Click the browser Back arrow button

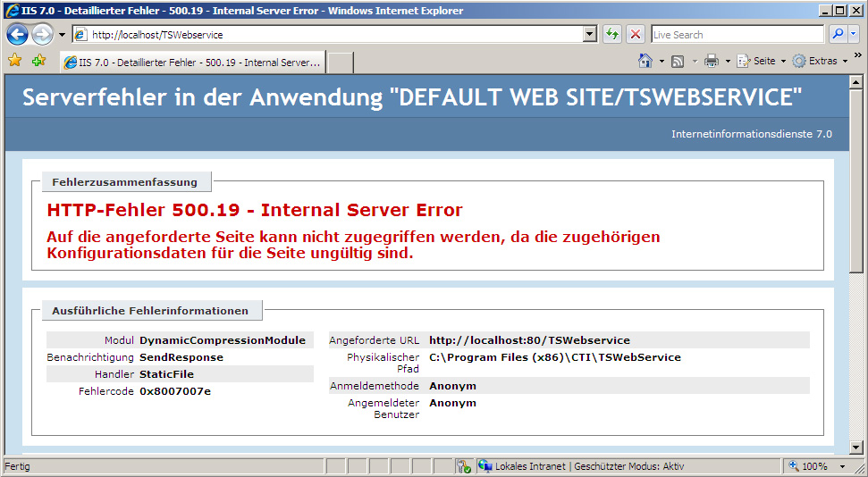click(x=17, y=35)
